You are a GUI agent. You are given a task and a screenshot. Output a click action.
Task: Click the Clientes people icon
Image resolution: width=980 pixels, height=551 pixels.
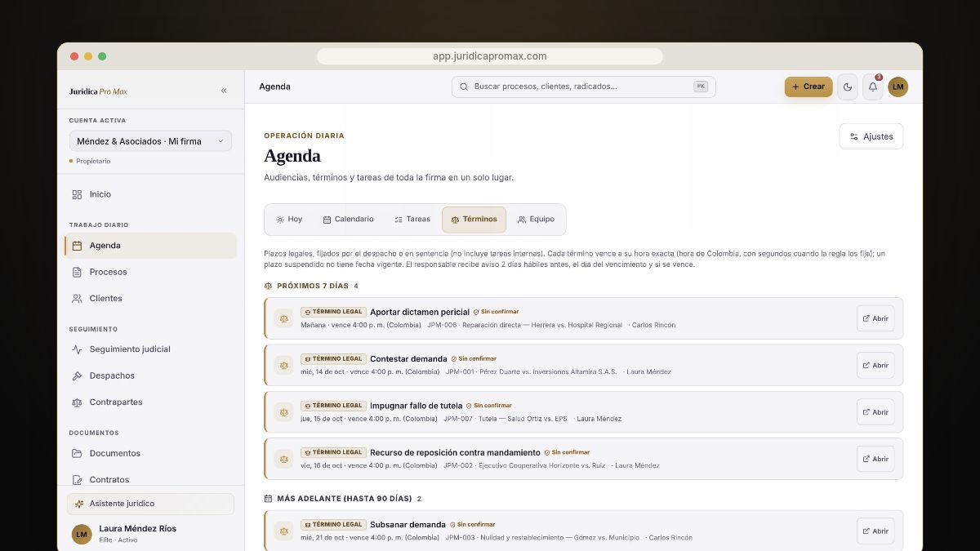click(x=77, y=299)
